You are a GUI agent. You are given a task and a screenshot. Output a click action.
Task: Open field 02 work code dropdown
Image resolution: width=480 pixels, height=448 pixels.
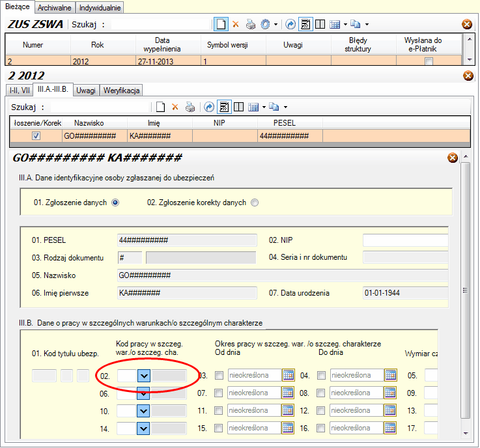coord(144,376)
